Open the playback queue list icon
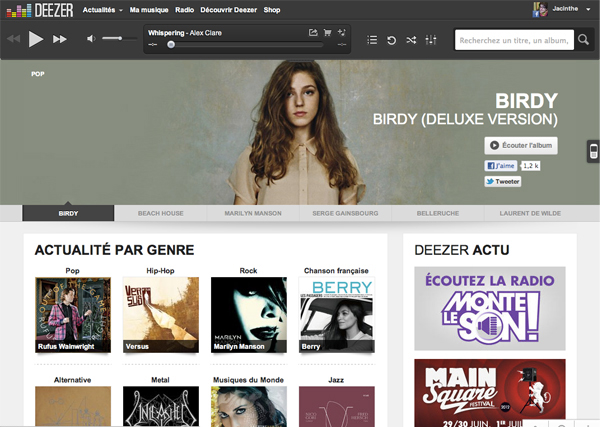 pyautogui.click(x=372, y=40)
